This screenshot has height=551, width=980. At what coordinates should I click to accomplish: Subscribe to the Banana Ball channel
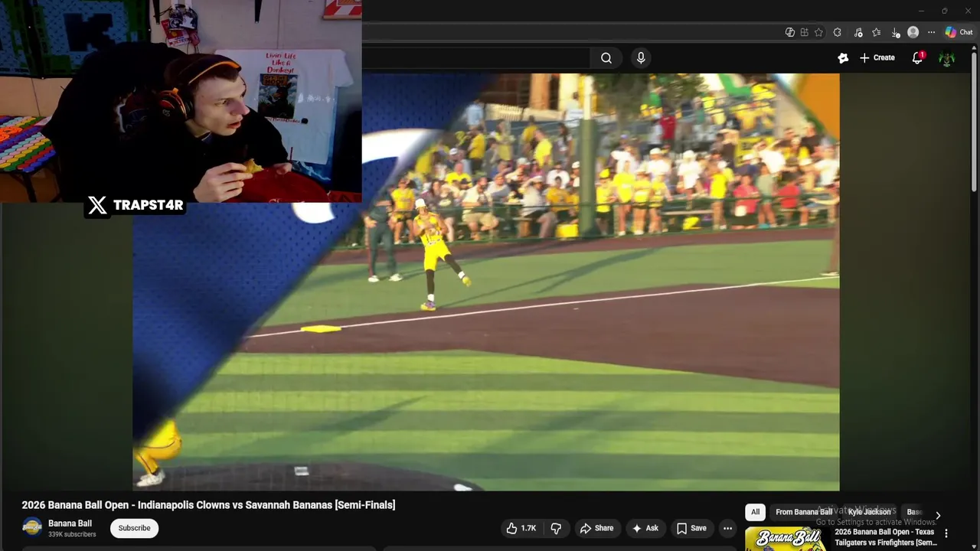point(134,528)
